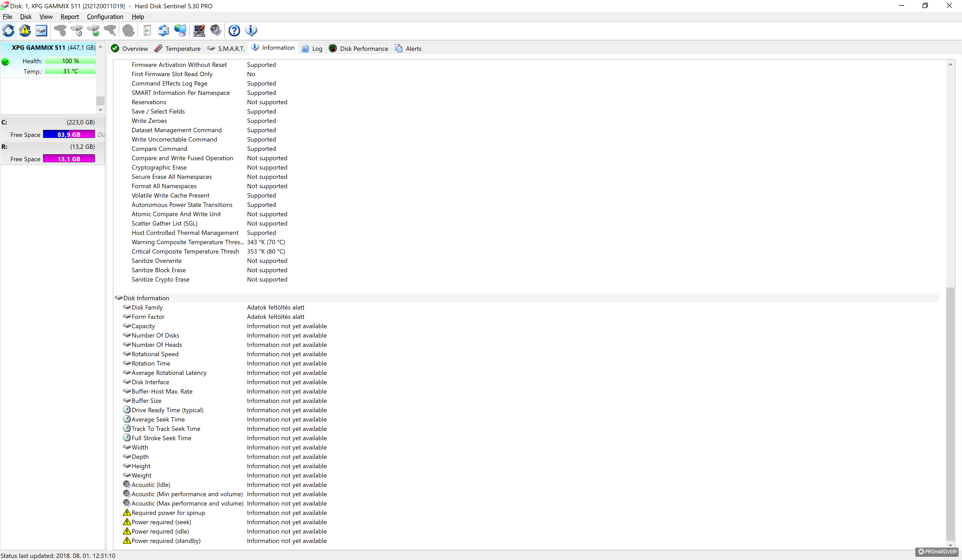Click the clock icon beside Drive Ready Time
Image resolution: width=962 pixels, height=560 pixels.
point(127,410)
